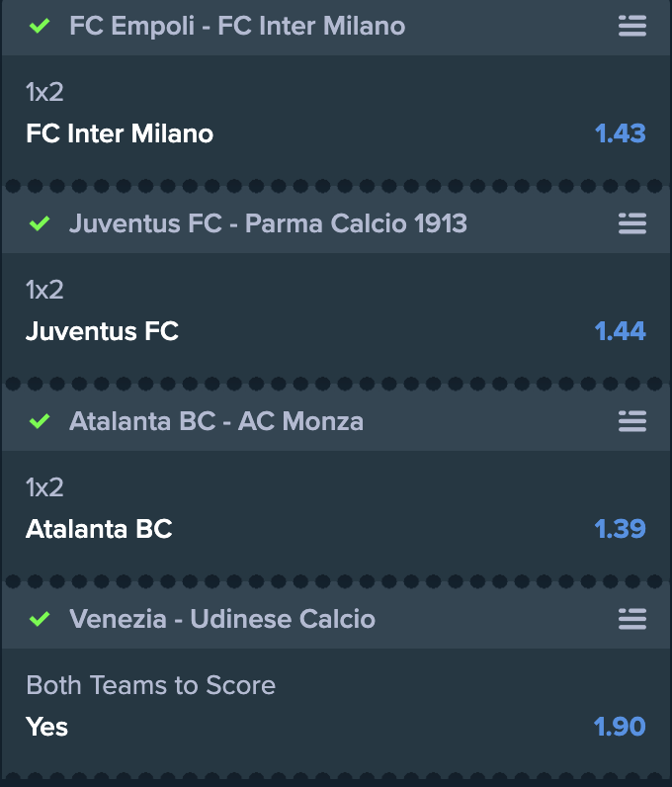The height and width of the screenshot is (787, 672).
Task: Click the Juventus FC selection label
Action: 102,331
